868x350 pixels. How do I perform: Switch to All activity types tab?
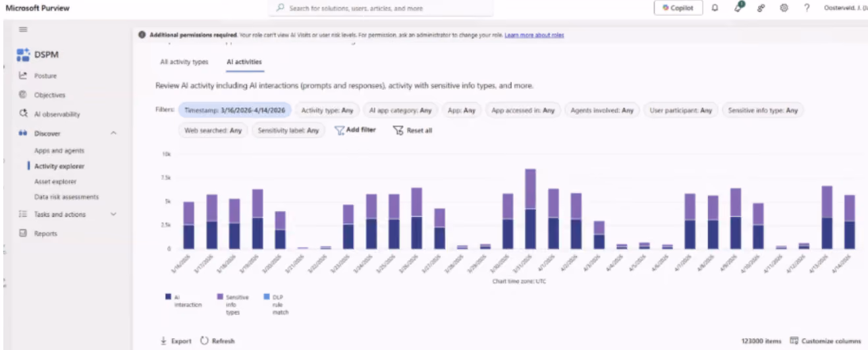click(x=184, y=62)
